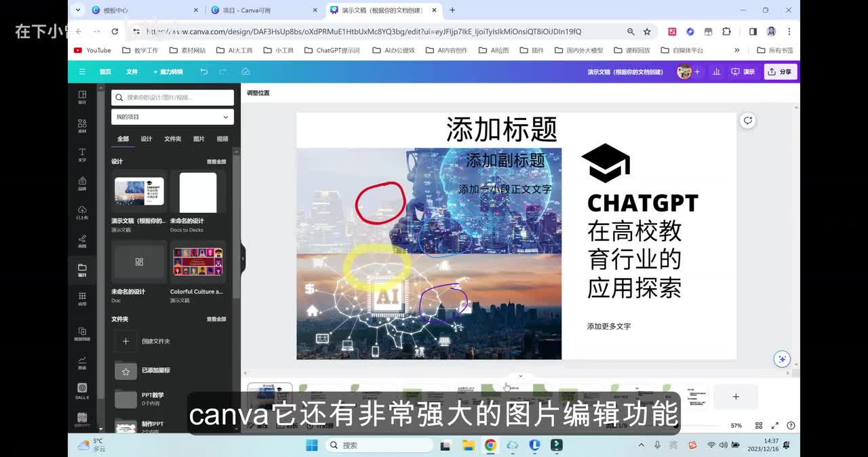Collapse the side panel with arrow handle
The width and height of the screenshot is (868, 457).
(243, 258)
